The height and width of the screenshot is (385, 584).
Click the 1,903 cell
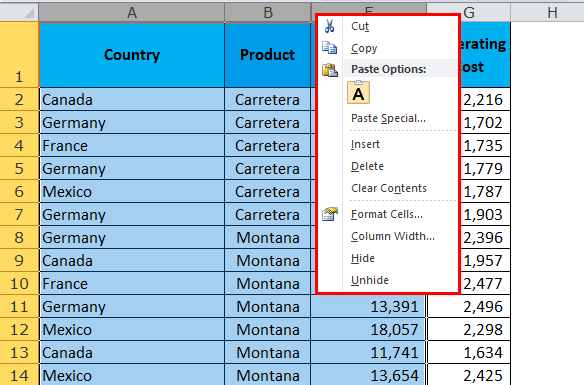point(485,214)
